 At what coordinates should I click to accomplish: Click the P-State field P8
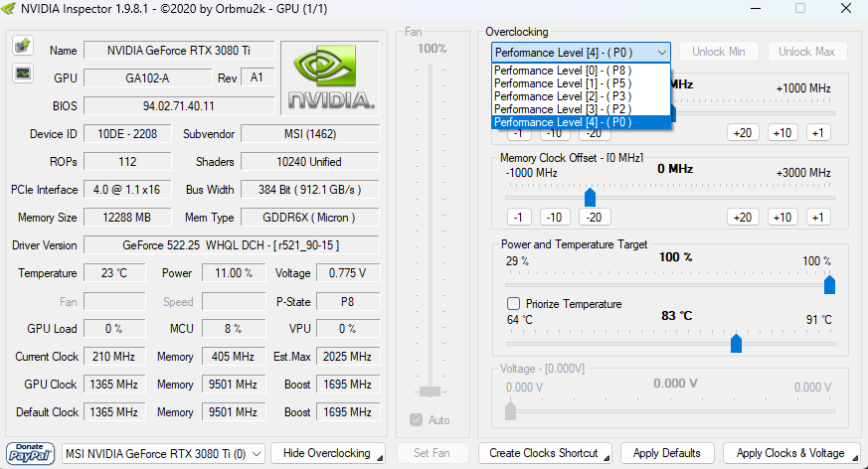348,302
